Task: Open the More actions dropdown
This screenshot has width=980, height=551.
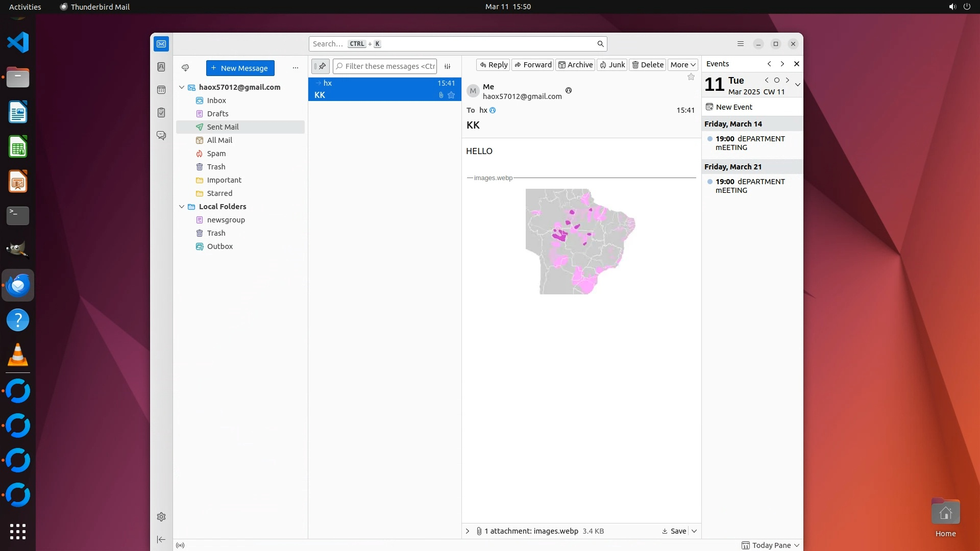Action: pyautogui.click(x=682, y=65)
